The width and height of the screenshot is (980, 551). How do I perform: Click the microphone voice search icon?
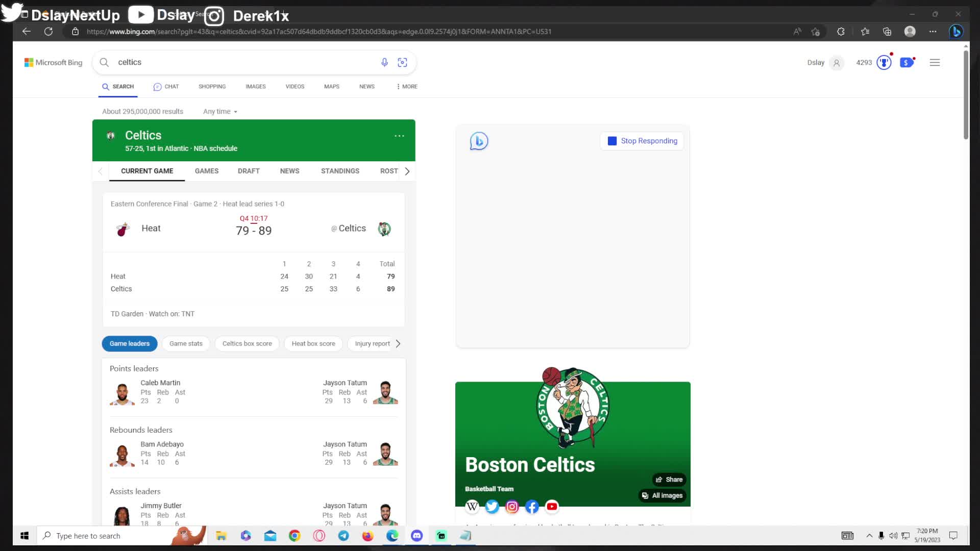pyautogui.click(x=384, y=62)
